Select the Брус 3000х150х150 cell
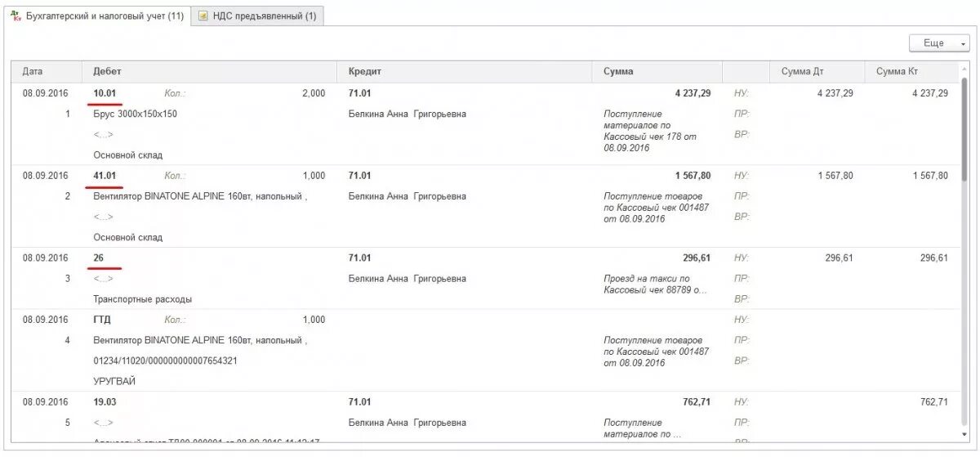The width and height of the screenshot is (980, 457). 135,114
